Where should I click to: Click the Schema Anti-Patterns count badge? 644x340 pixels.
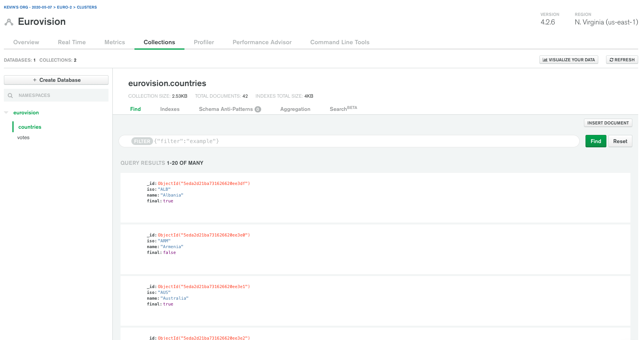(x=258, y=109)
